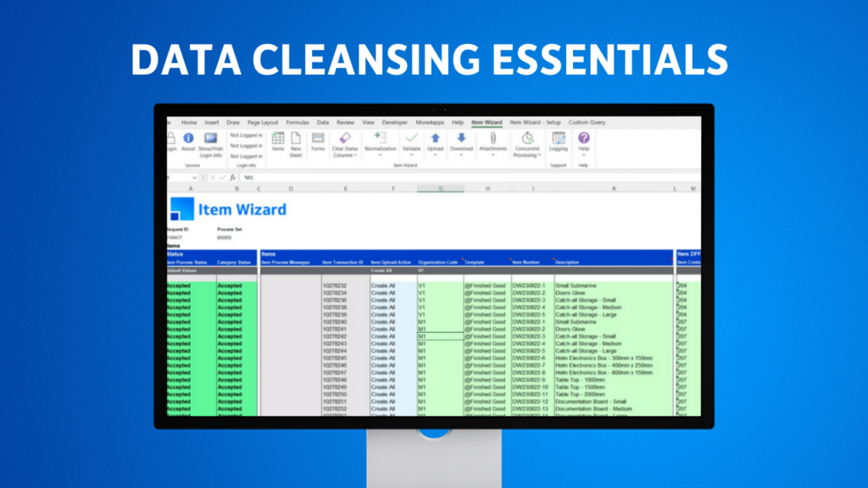Open the Insert ribbon tab
This screenshot has width=868, height=488.
click(211, 122)
